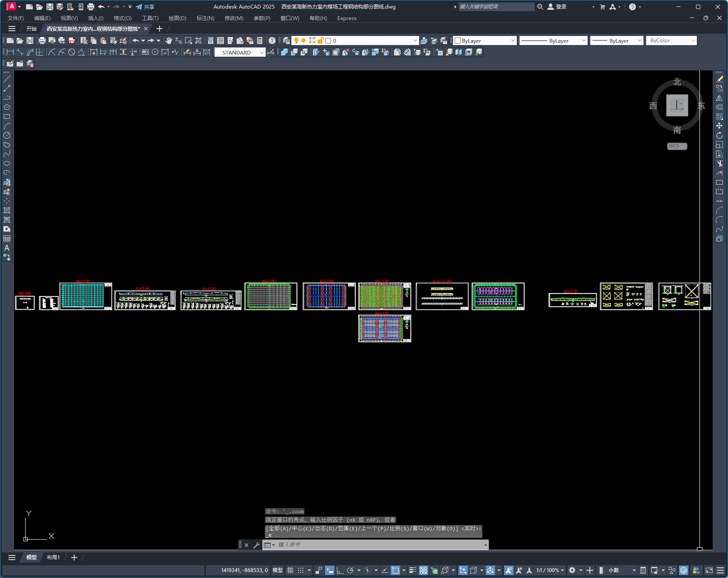Click the Mirror modify tool

pos(719,98)
